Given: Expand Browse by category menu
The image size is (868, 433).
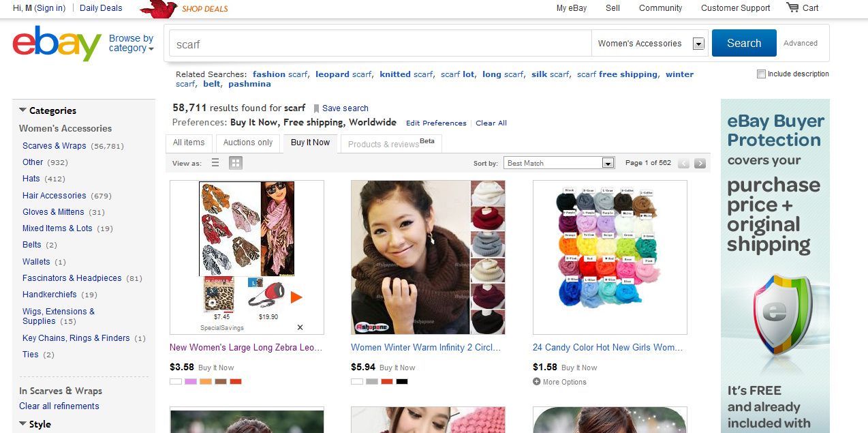Looking at the screenshot, I should 131,43.
